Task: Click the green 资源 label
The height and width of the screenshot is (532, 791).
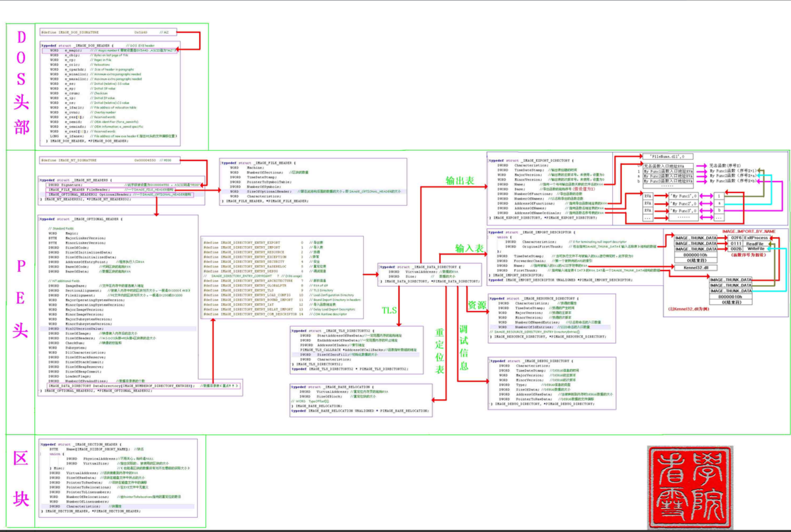Action: coord(477,305)
